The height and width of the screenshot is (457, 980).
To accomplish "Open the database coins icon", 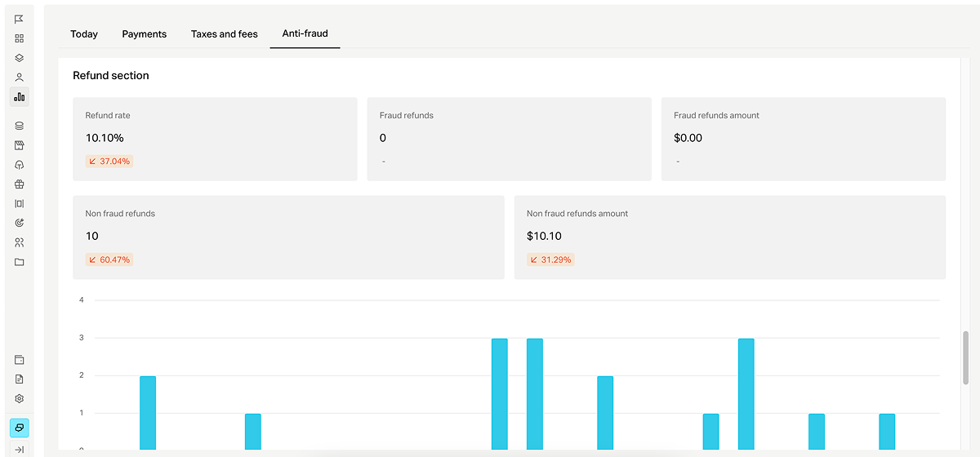I will pos(20,126).
